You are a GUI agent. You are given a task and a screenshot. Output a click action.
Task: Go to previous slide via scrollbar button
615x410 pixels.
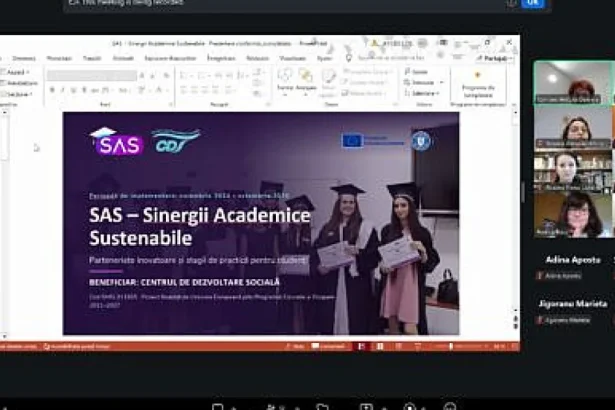(516, 319)
